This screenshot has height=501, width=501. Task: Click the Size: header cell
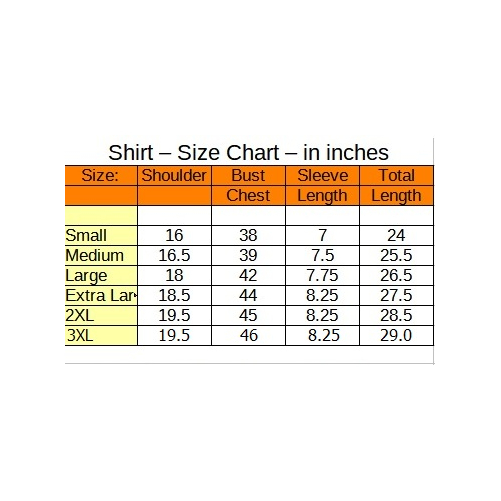tap(101, 176)
